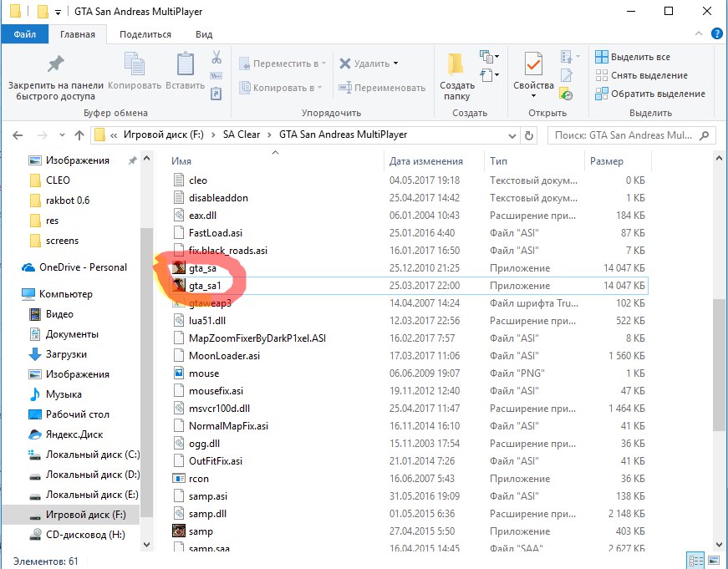Refresh the folder view
Viewport: 728px width, 569px height.
point(529,135)
